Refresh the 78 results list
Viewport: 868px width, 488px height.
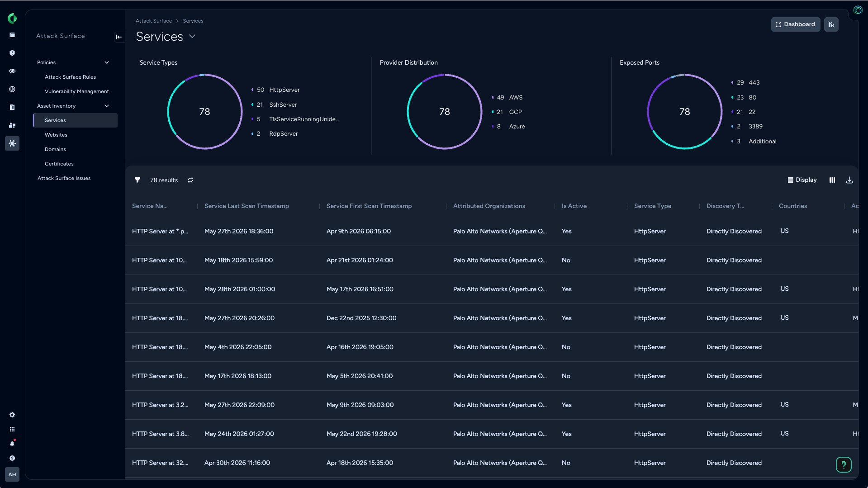(x=190, y=180)
